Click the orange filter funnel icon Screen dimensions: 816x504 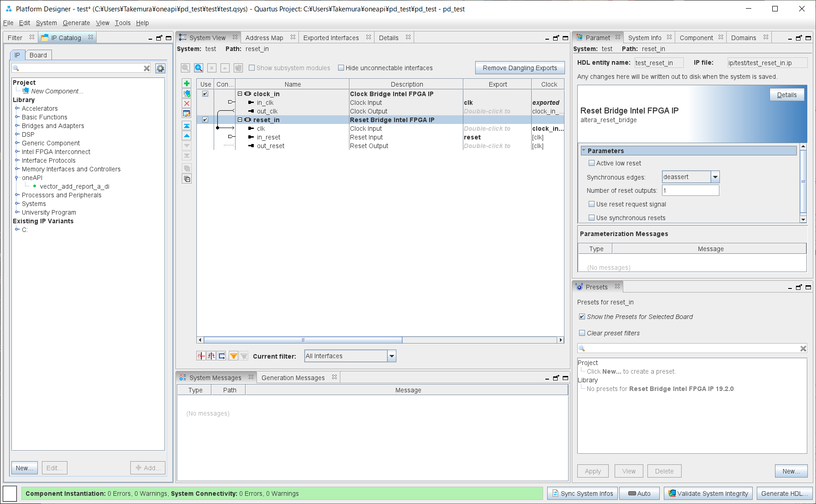(x=233, y=356)
